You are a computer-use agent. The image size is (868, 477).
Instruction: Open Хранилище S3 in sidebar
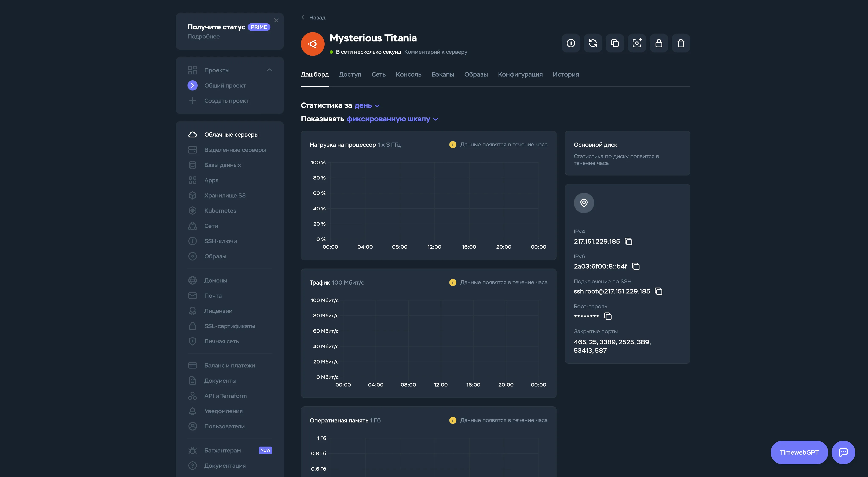(x=230, y=195)
